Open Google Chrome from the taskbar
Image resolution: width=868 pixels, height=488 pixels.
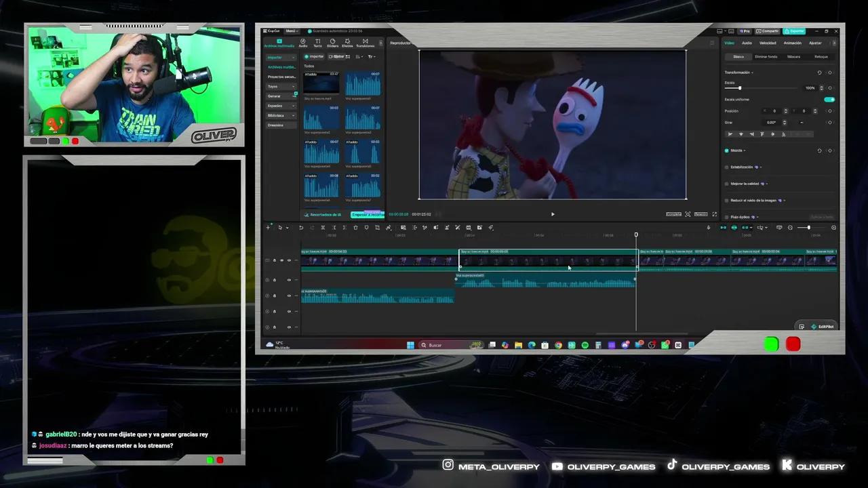tap(558, 345)
